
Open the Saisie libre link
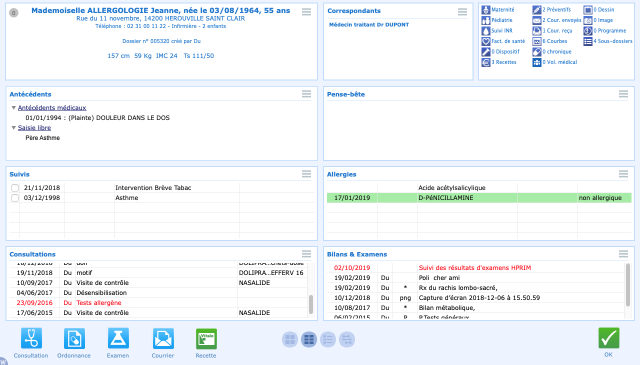pyautogui.click(x=34, y=128)
